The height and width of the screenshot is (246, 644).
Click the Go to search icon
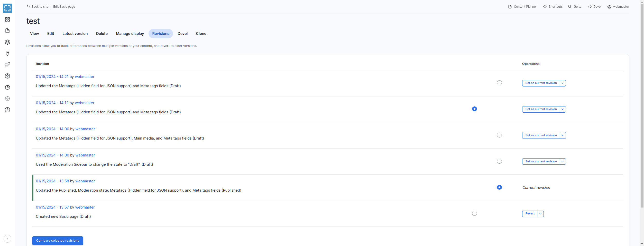[570, 7]
